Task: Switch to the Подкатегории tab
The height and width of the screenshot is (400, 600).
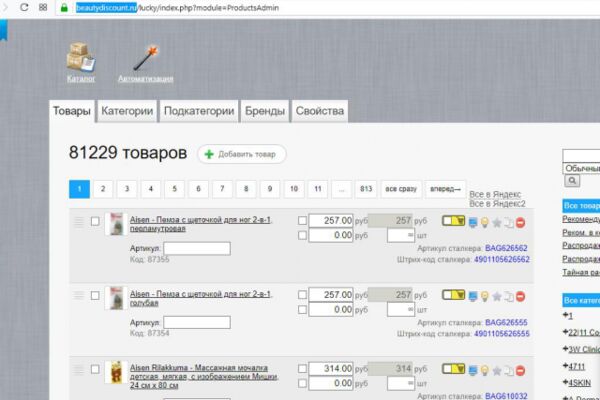Action: pos(199,111)
